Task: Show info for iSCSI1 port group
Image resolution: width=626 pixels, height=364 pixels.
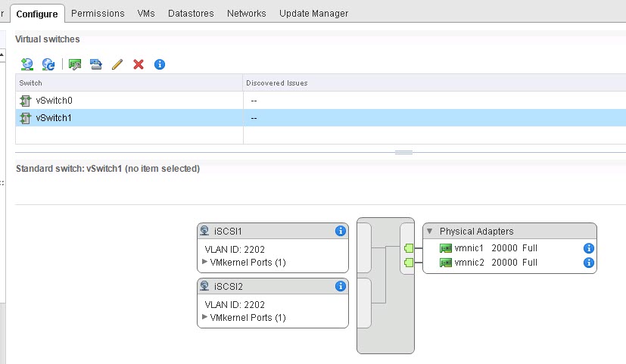Action: (341, 231)
